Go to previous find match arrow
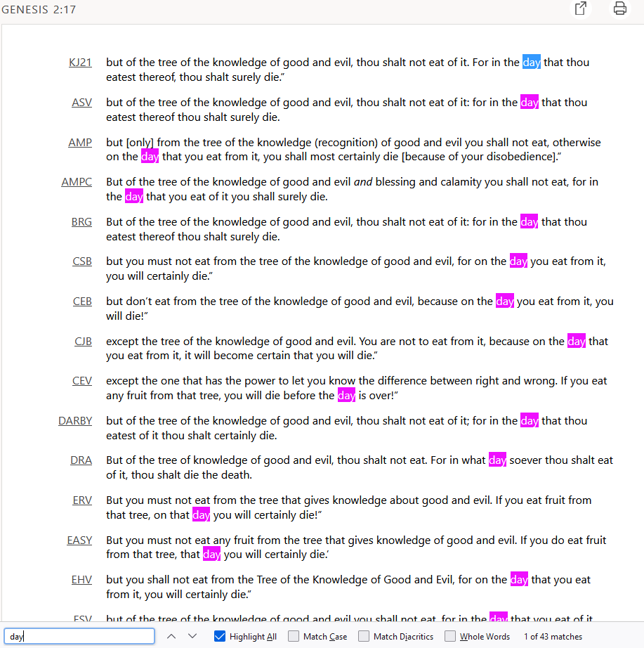 [x=171, y=636]
